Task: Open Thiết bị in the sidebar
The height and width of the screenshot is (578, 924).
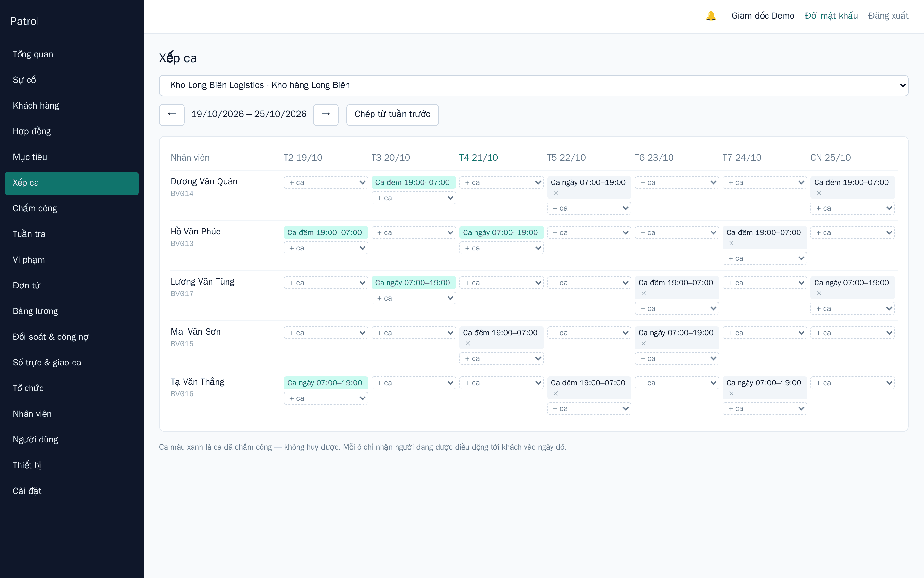Action: click(72, 465)
